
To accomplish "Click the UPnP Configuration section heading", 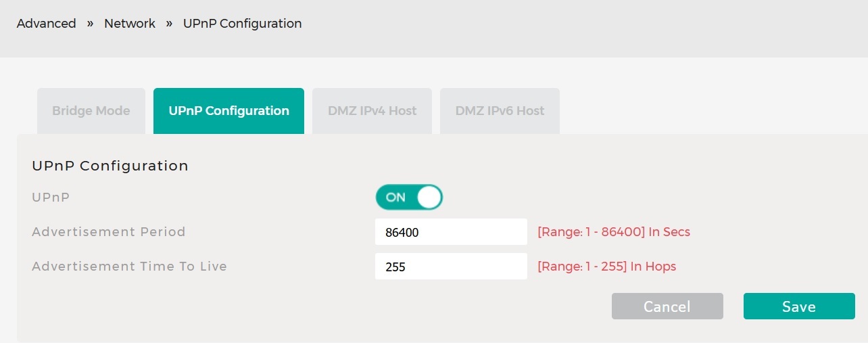I will (110, 166).
